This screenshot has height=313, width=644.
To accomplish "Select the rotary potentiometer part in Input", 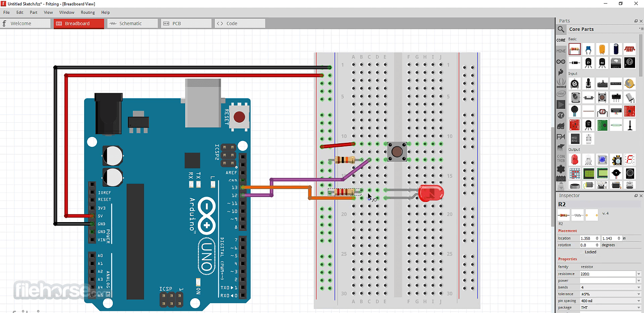I will (575, 84).
